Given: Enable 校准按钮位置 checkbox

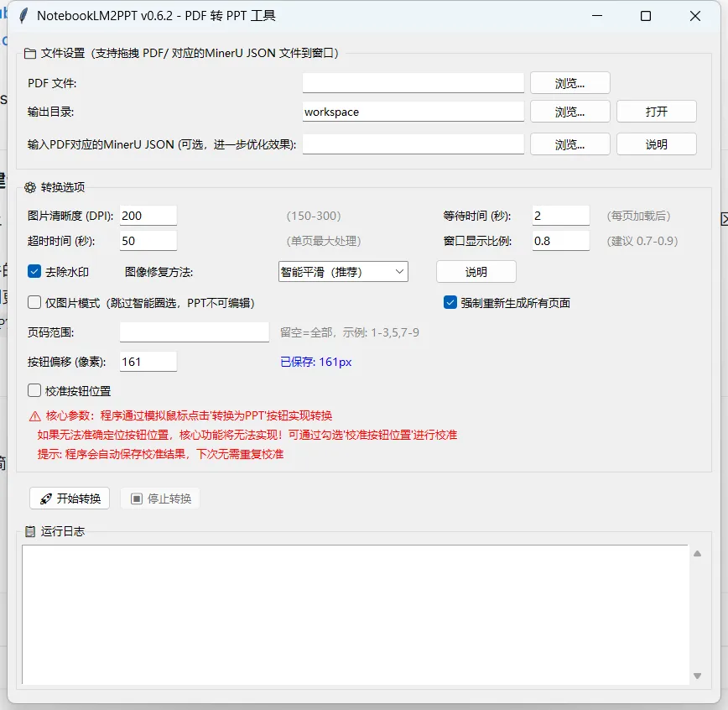Looking at the screenshot, I should tap(34, 390).
